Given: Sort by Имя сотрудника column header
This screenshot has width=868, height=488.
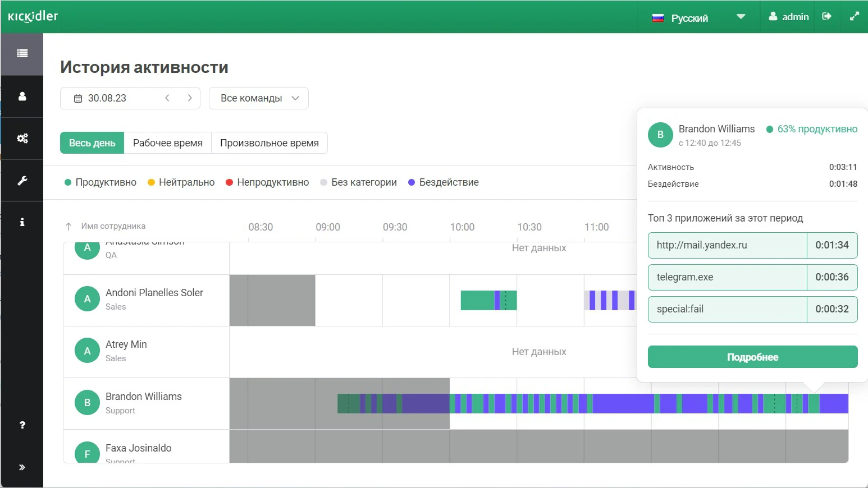Looking at the screenshot, I should [113, 226].
